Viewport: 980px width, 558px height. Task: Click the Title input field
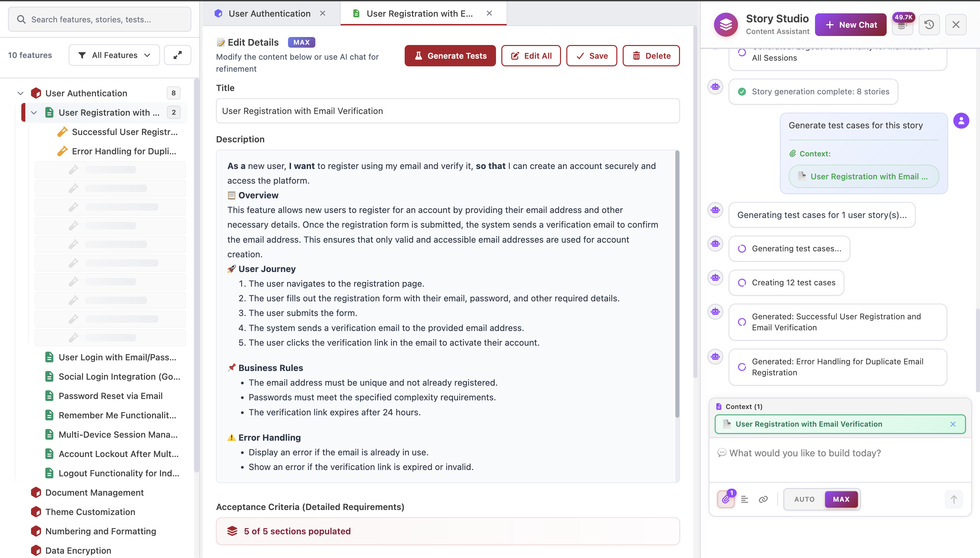pyautogui.click(x=447, y=111)
